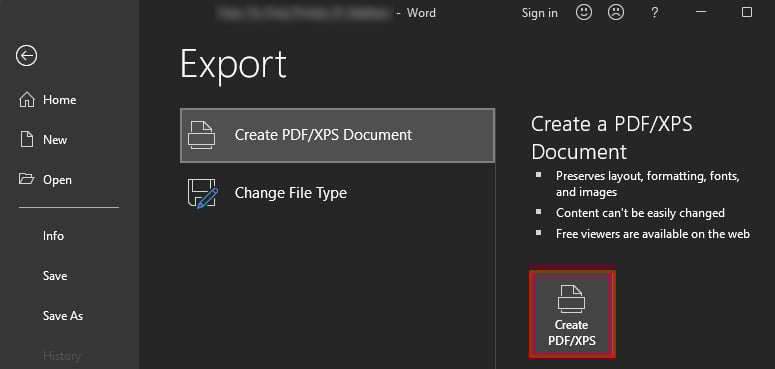Image resolution: width=775 pixels, height=369 pixels.
Task: Open Help via the question mark icon
Action: (x=654, y=13)
